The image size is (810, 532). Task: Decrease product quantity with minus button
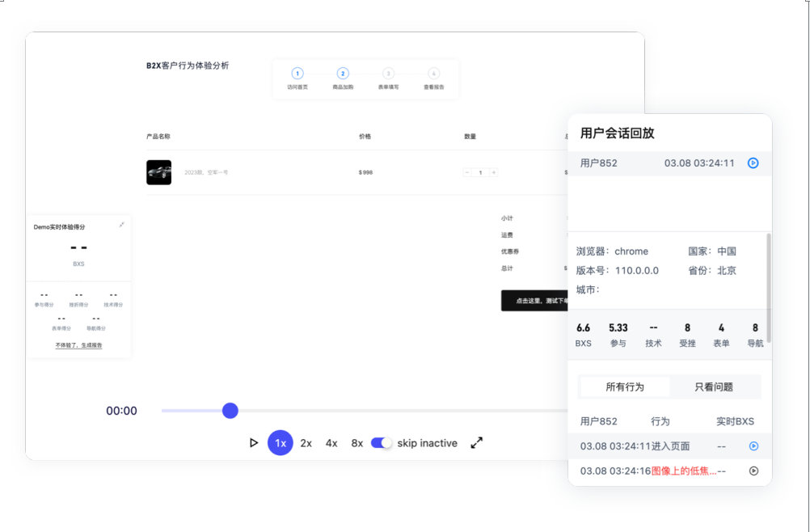point(467,172)
